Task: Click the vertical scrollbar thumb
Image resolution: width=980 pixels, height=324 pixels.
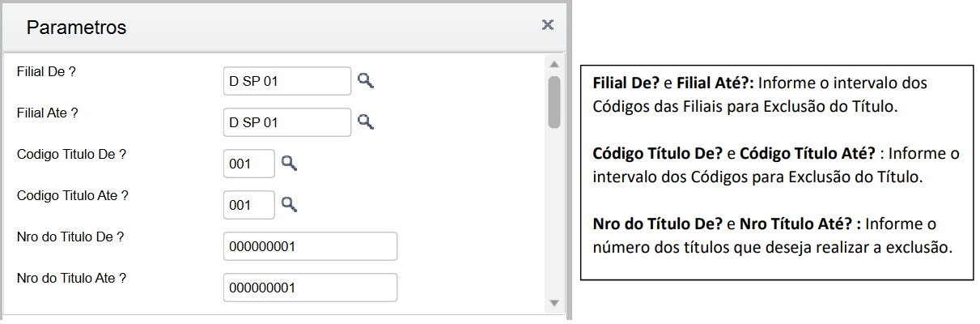Action: pos(554,102)
